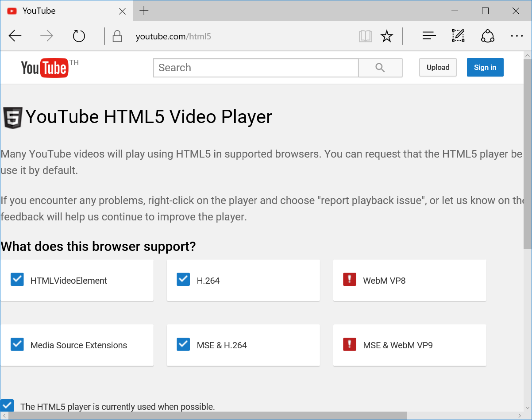The height and width of the screenshot is (420, 532).
Task: Click the browser forward arrow
Action: pos(46,36)
